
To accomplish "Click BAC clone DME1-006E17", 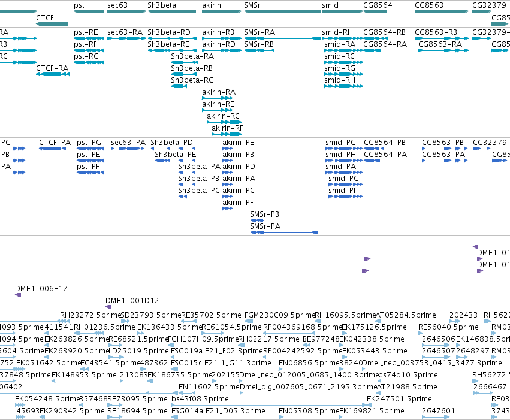I will 41,289.
